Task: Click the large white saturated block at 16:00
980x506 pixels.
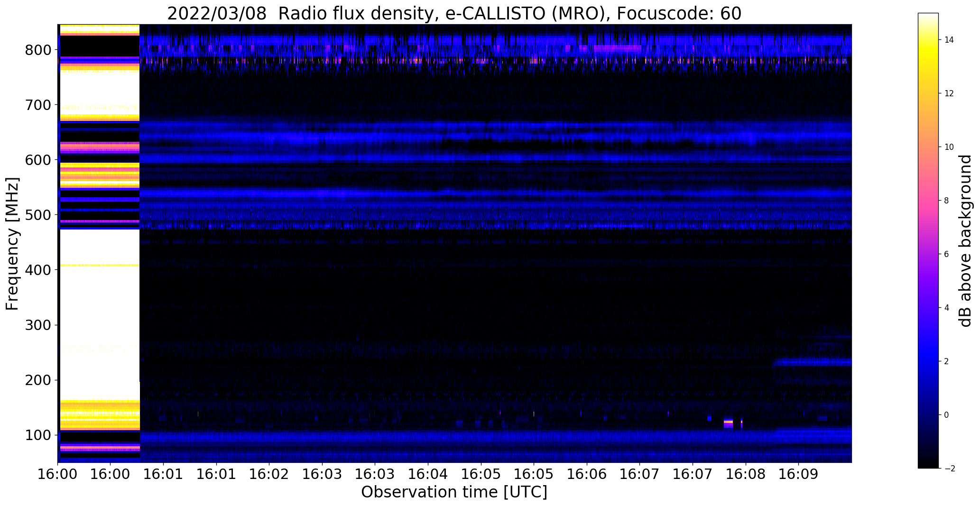Action: coord(100,314)
